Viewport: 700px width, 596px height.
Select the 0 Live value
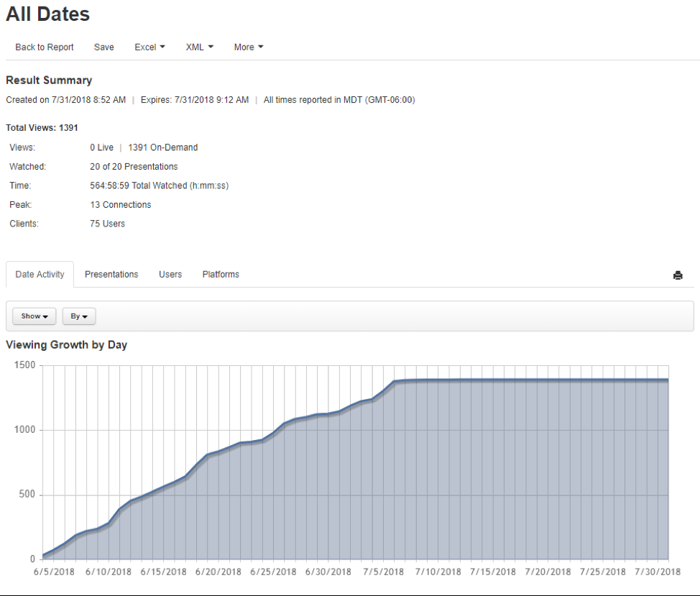tap(101, 147)
